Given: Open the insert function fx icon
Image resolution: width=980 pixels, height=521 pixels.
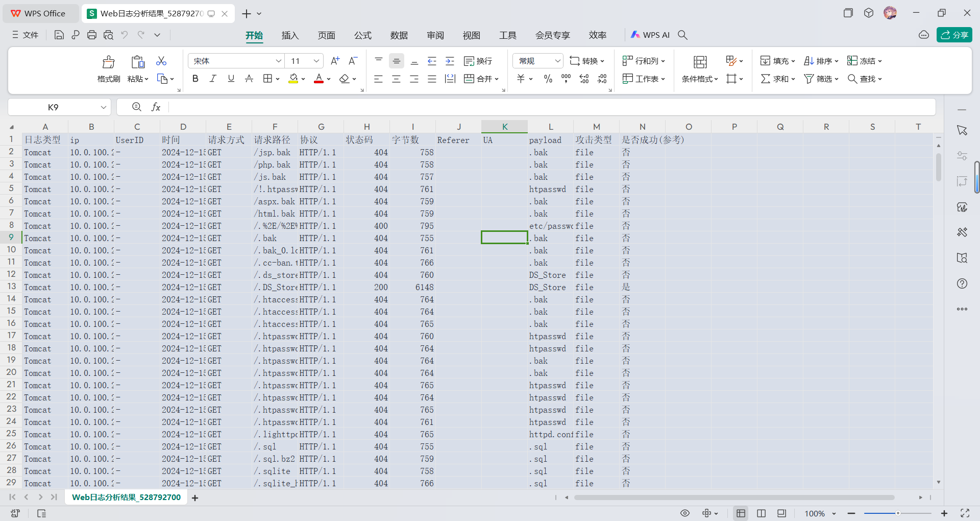Looking at the screenshot, I should (x=156, y=107).
